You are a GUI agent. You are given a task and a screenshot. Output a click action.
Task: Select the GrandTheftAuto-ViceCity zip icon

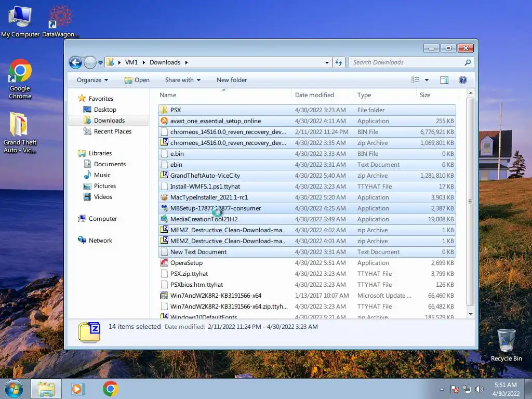[x=164, y=175]
